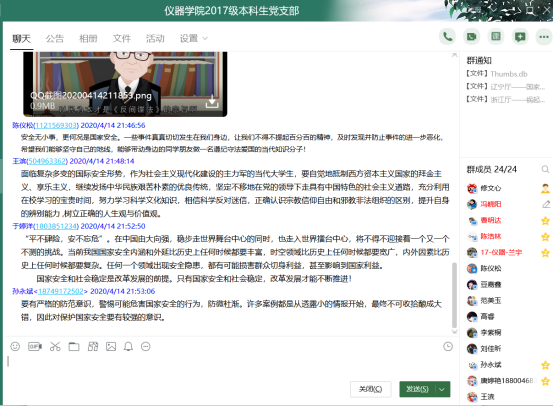Select member 孙永斌 in member list
Image resolution: width=554 pixels, height=407 pixels.
point(490,365)
